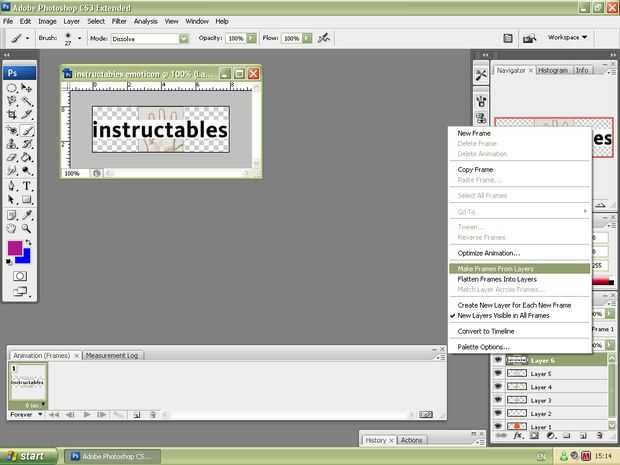Open the Brush preset picker arrow

[x=79, y=38]
